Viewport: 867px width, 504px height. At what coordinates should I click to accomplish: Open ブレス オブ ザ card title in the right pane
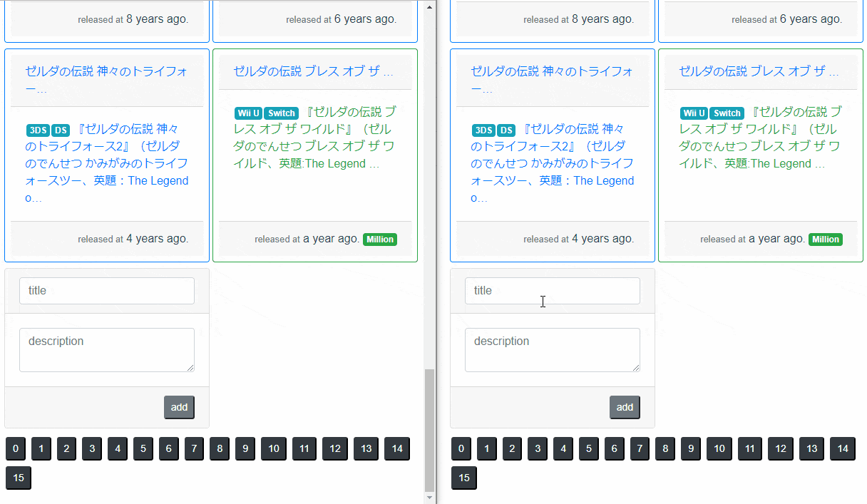click(759, 71)
